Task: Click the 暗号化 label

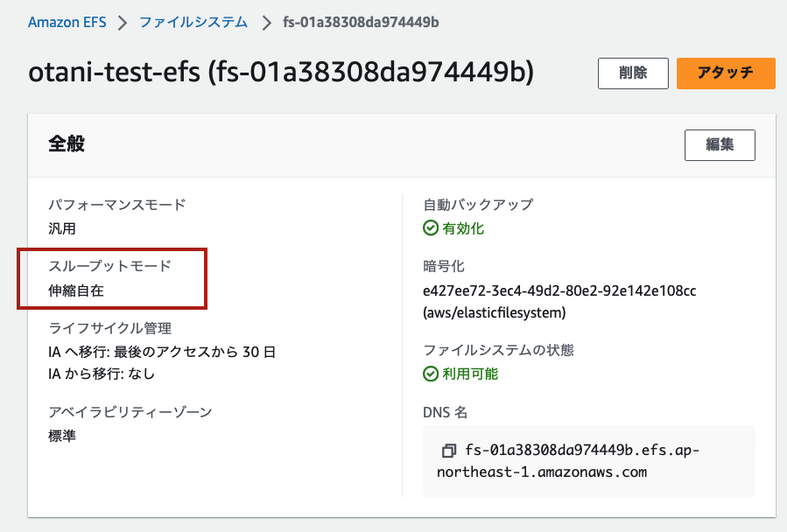Action: coord(444,266)
